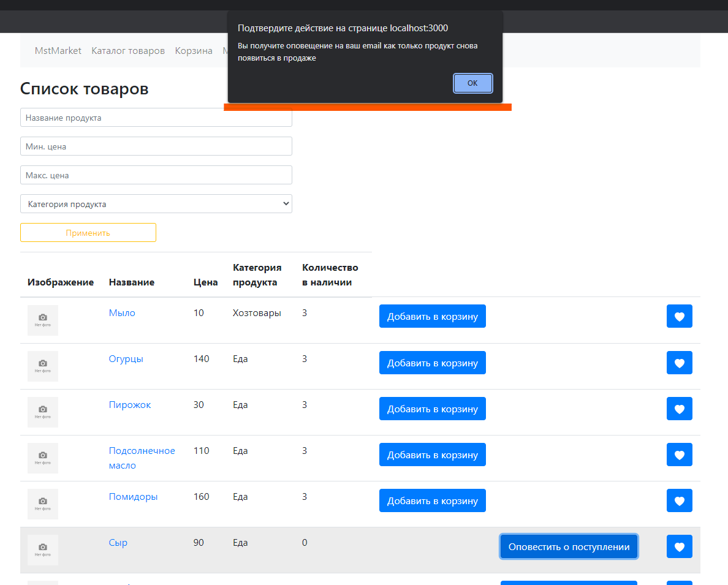Click the Подсолнечное масло placeholder image
The image size is (728, 585).
(43, 458)
